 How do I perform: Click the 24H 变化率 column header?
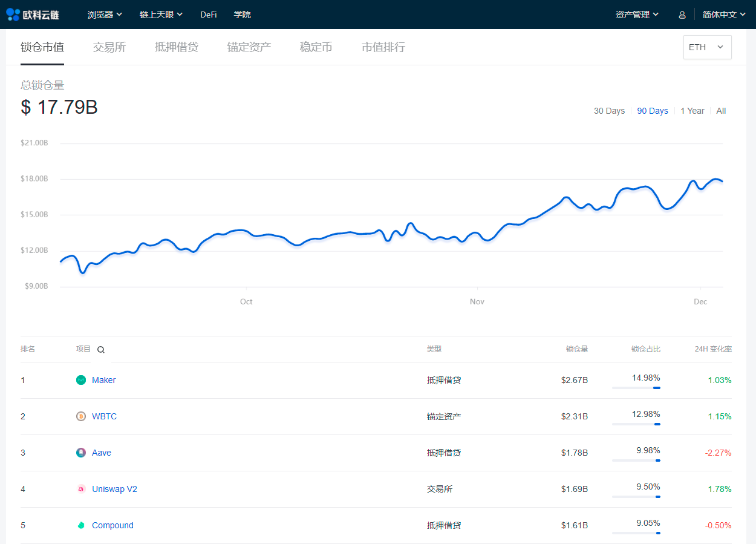713,349
